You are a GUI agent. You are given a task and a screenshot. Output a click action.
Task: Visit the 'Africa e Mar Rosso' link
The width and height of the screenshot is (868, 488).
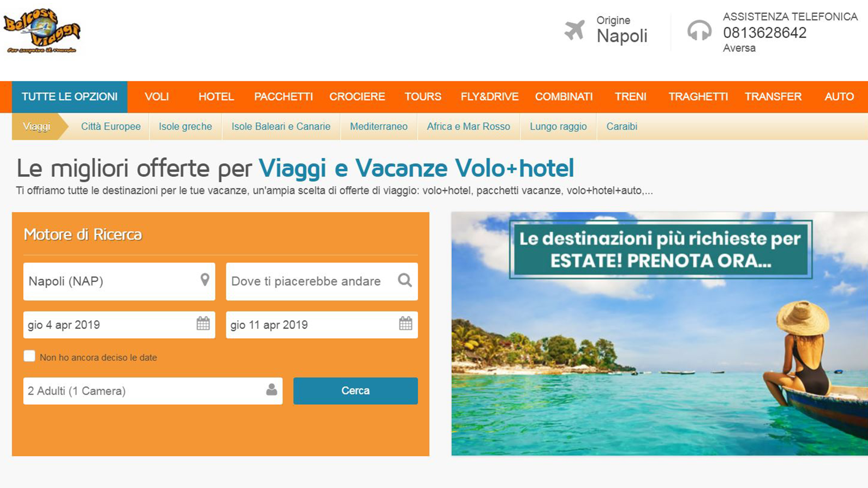coord(468,126)
